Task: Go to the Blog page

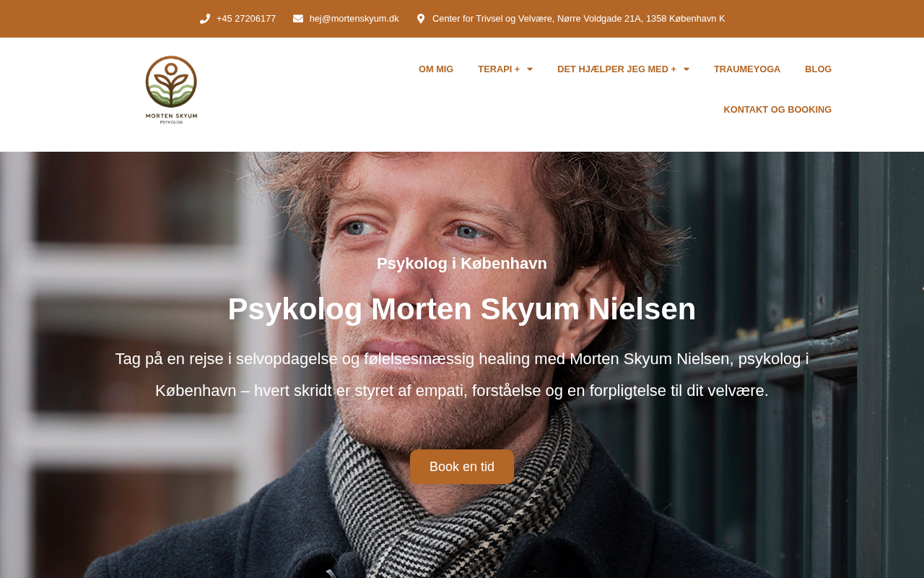Action: [818, 69]
